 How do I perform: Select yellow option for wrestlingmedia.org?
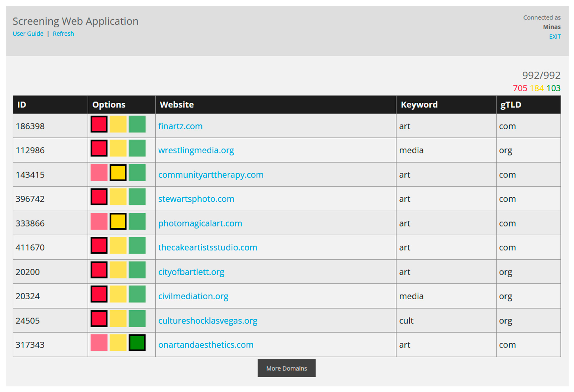click(118, 148)
